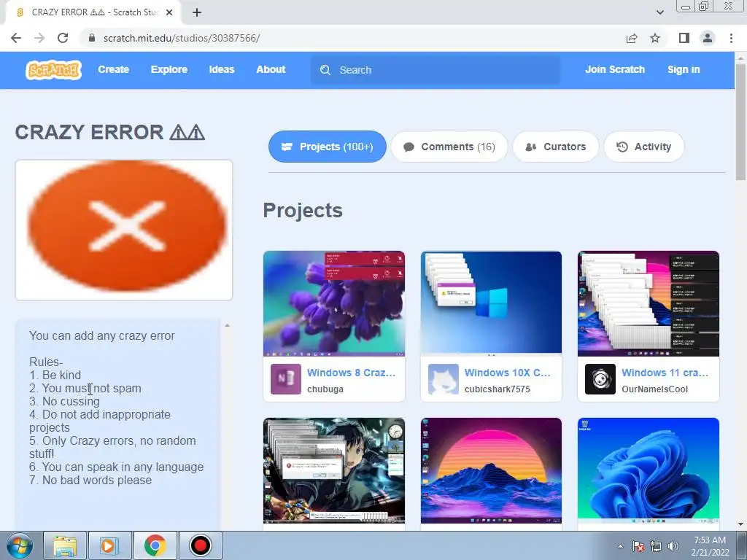Image resolution: width=747 pixels, height=560 pixels.
Task: Open Join Scratch link
Action: [614, 69]
